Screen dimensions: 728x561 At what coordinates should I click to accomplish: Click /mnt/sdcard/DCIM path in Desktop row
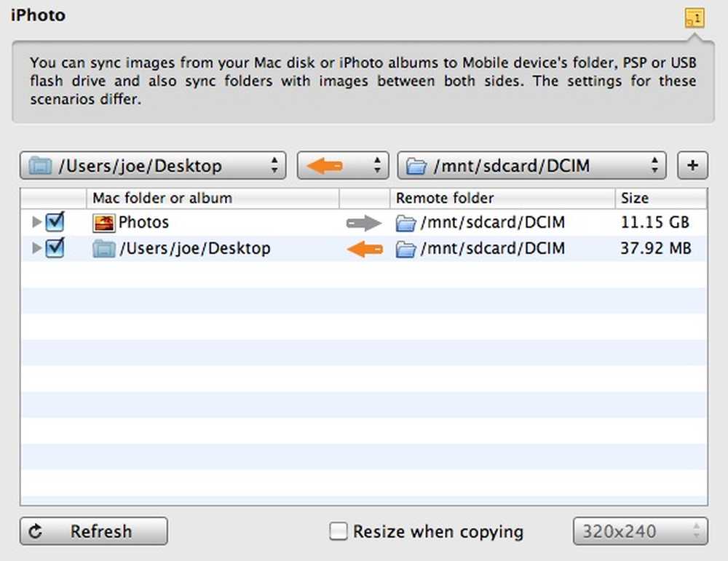493,249
